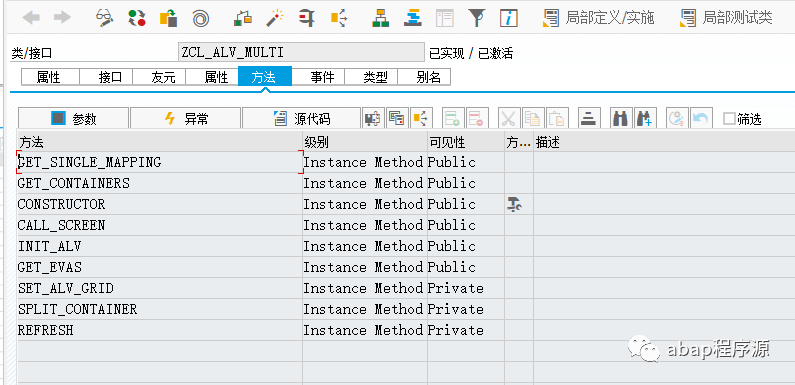
Task: Click the where-used icon in methods toolbar
Action: point(420,119)
